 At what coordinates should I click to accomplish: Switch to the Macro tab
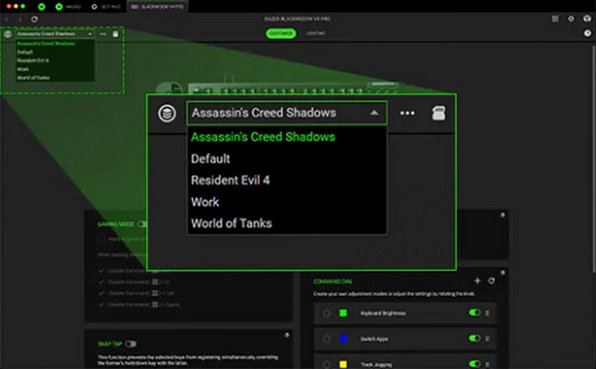coord(69,6)
